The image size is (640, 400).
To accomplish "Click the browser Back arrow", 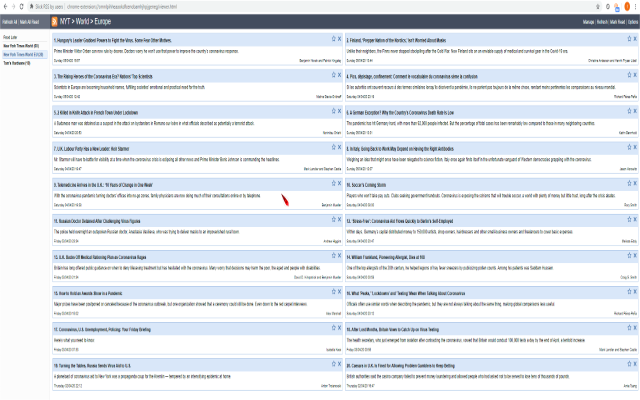I will click(x=5, y=7).
